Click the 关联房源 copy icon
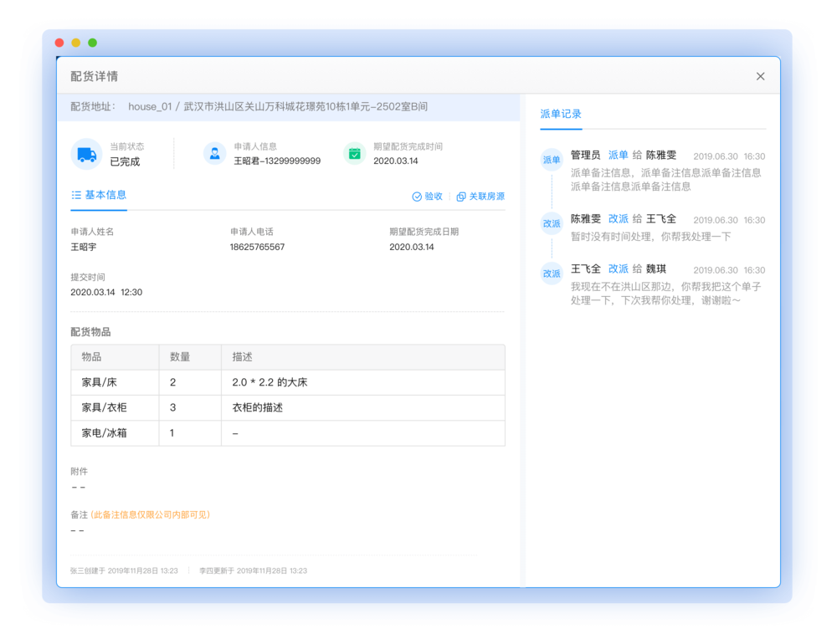Image resolution: width=837 pixels, height=644 pixels. (461, 197)
